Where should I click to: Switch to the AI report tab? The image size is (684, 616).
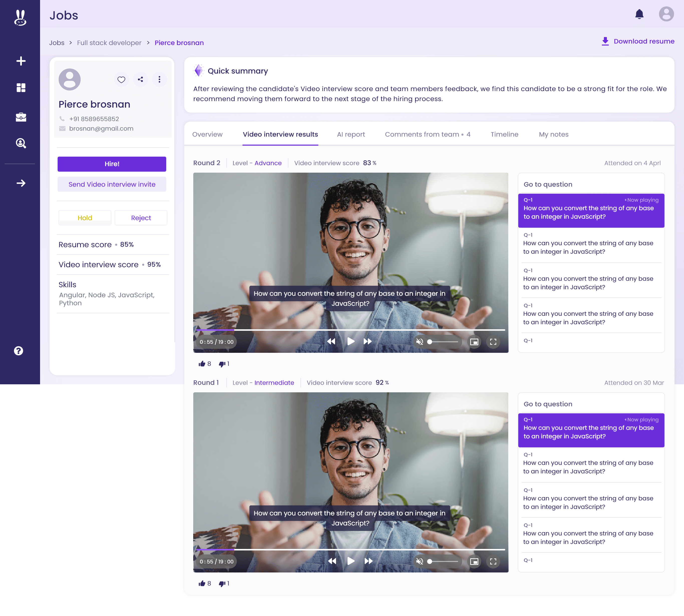[x=351, y=134]
